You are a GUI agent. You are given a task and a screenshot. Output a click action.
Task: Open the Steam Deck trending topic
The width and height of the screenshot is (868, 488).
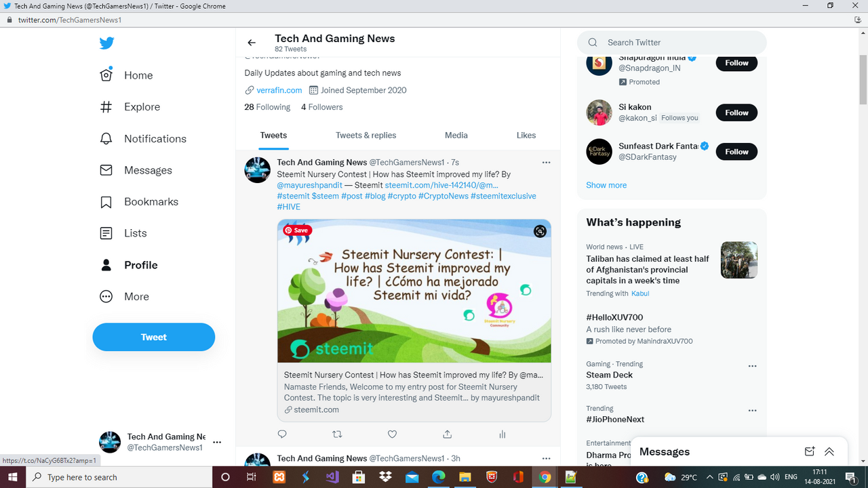(609, 375)
